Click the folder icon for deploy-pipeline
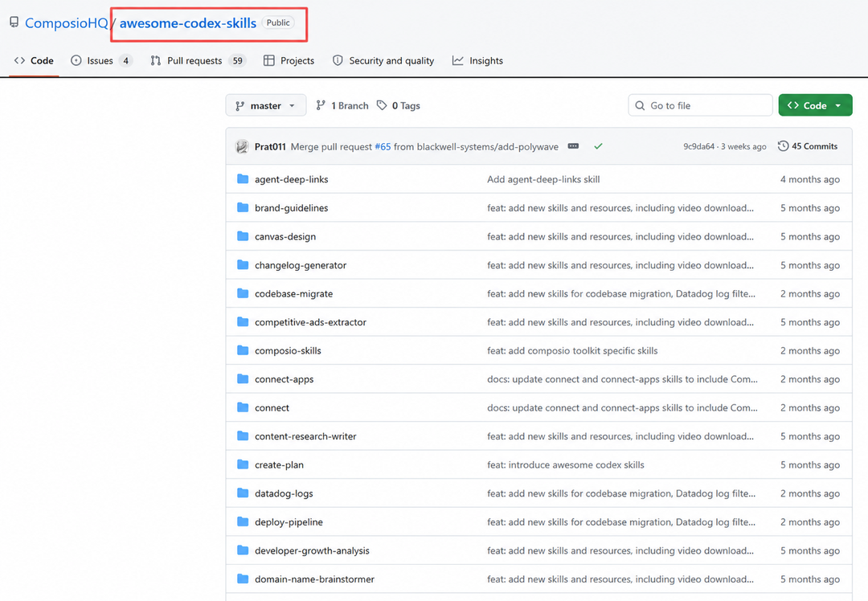Image resolution: width=868 pixels, height=601 pixels. (x=243, y=522)
